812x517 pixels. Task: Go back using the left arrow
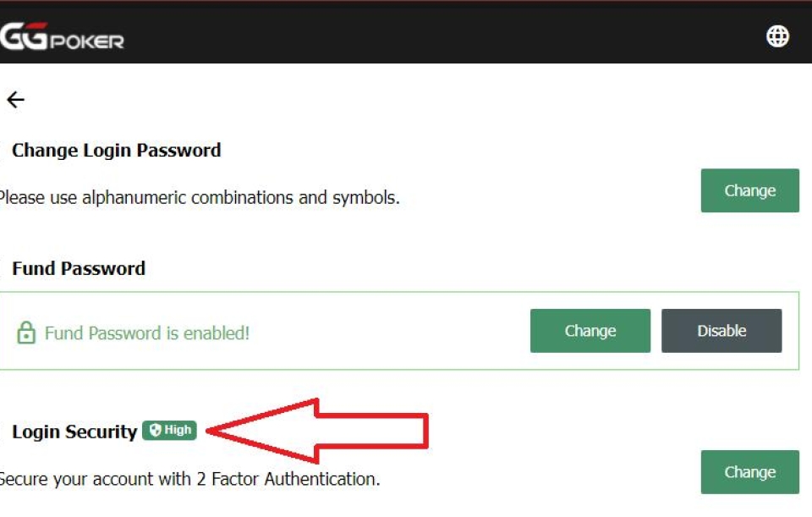click(15, 100)
